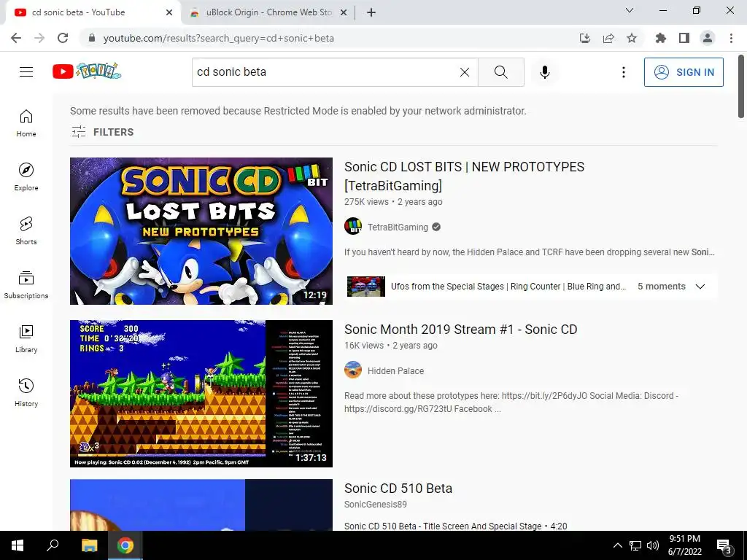747x560 pixels.
Task: Open the Chrome three-dot menu
Action: pos(731,38)
